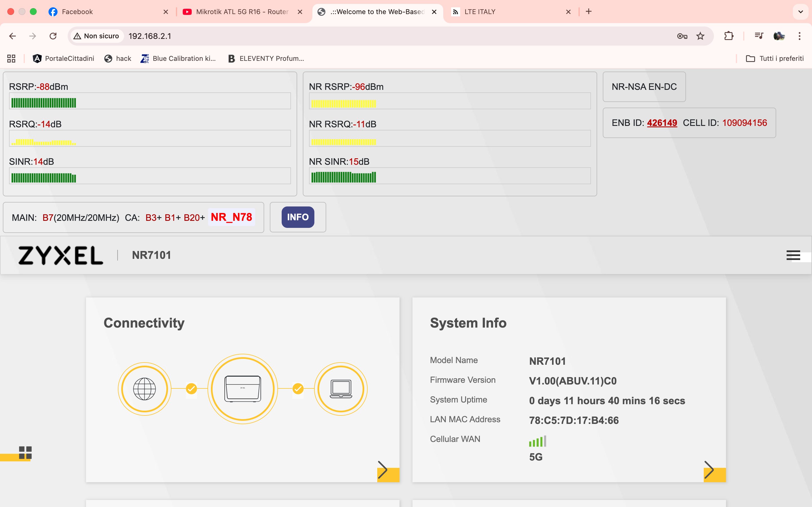Image resolution: width=812 pixels, height=507 pixels.
Task: Switch to the LTE ITALY tab
Action: [x=480, y=12]
